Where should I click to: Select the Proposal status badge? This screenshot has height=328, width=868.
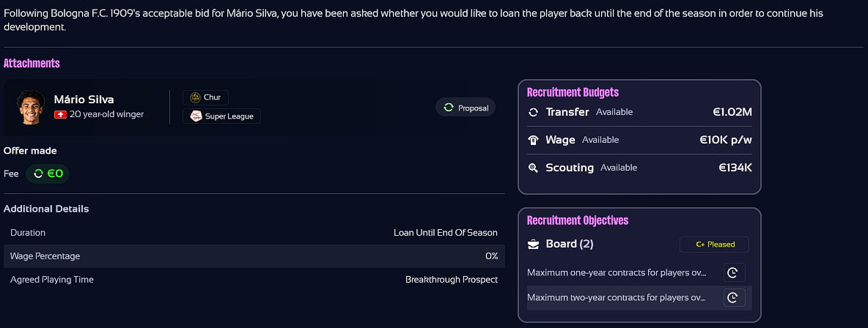[466, 108]
